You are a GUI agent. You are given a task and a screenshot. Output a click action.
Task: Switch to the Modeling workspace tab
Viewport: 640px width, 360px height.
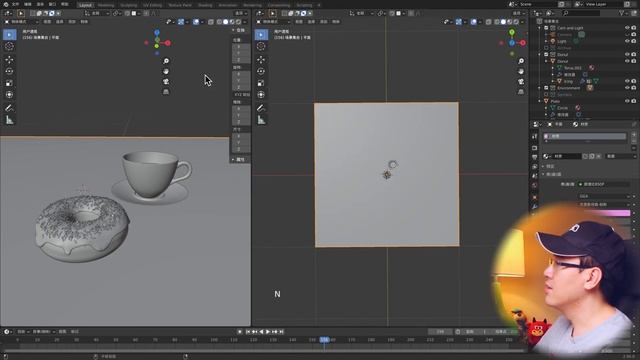tap(106, 5)
